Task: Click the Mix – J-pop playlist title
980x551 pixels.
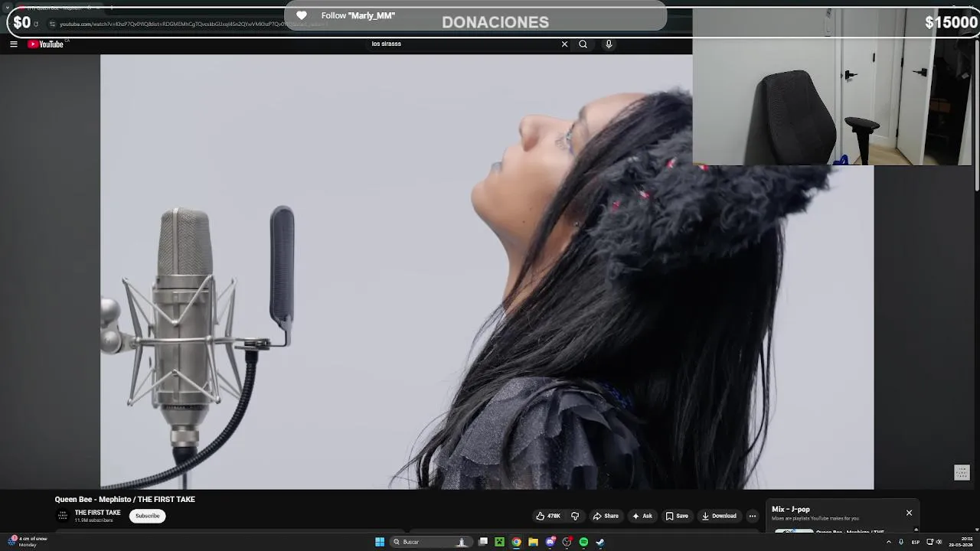Action: tap(791, 509)
